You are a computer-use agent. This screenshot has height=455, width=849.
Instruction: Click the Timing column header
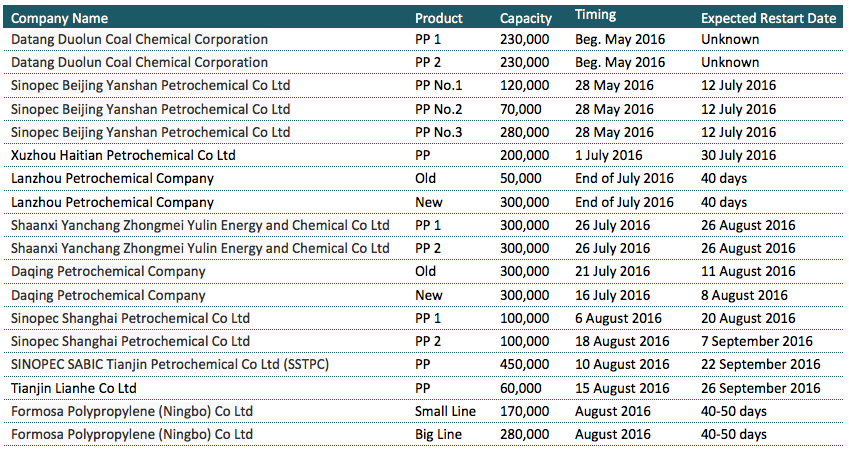coord(595,16)
